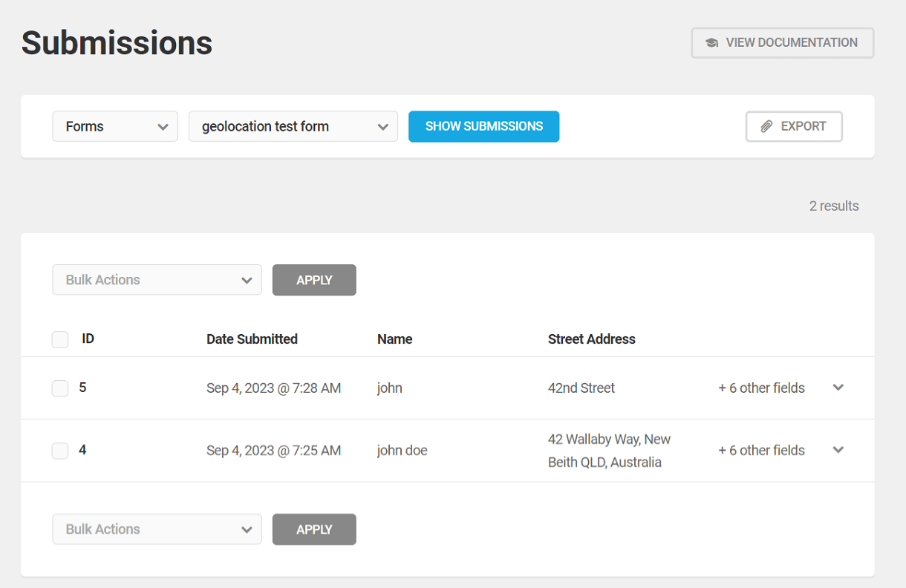Open View Documentation button
Viewport: 906px width, 588px height.
783,43
